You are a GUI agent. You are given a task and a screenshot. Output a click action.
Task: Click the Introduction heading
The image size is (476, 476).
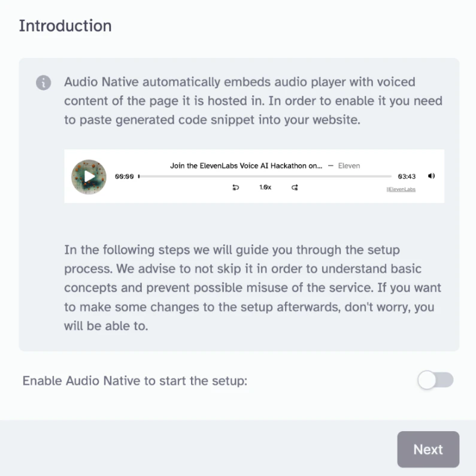[x=65, y=26]
